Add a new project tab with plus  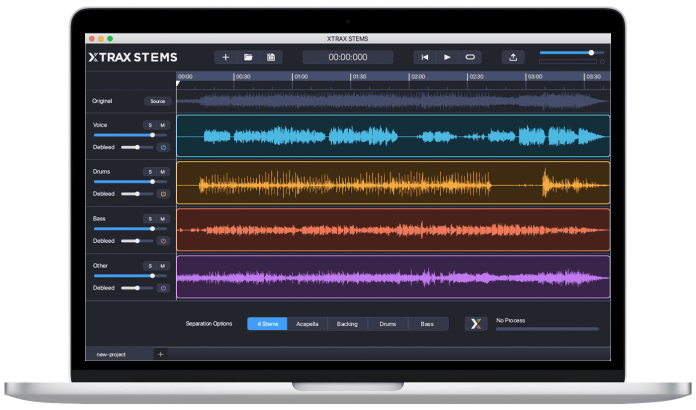tap(161, 354)
